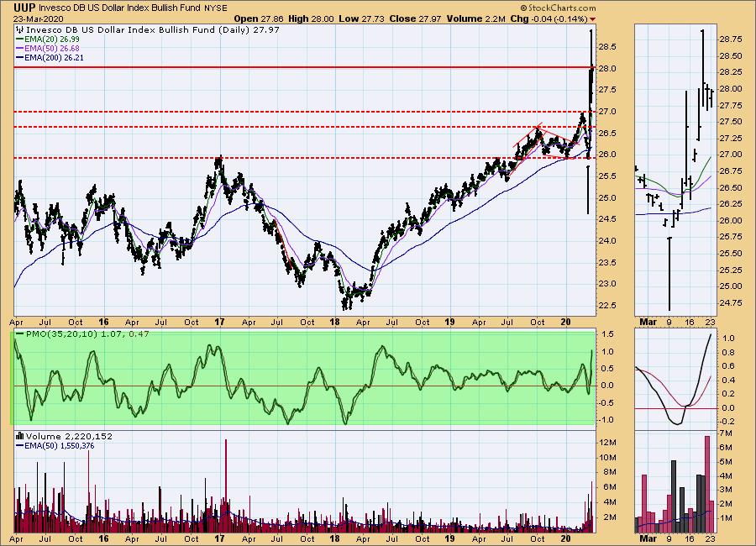Click the Open 27.86 value

click(x=259, y=18)
